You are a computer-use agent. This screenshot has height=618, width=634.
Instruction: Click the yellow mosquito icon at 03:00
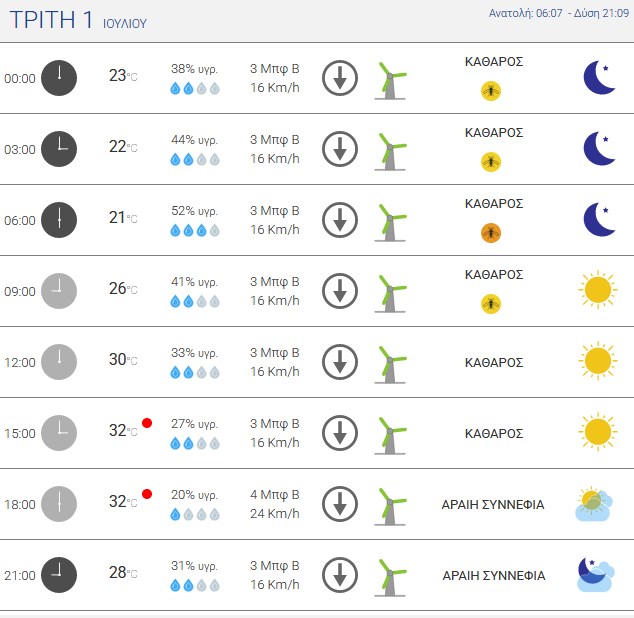point(491,162)
